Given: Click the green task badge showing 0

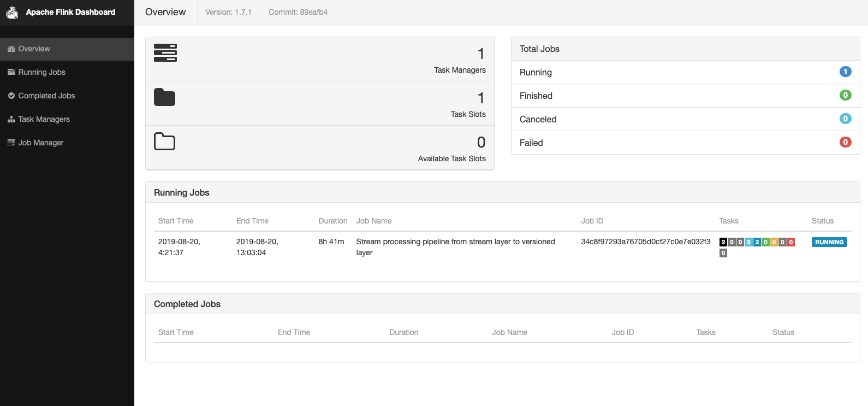Looking at the screenshot, I should pos(765,242).
